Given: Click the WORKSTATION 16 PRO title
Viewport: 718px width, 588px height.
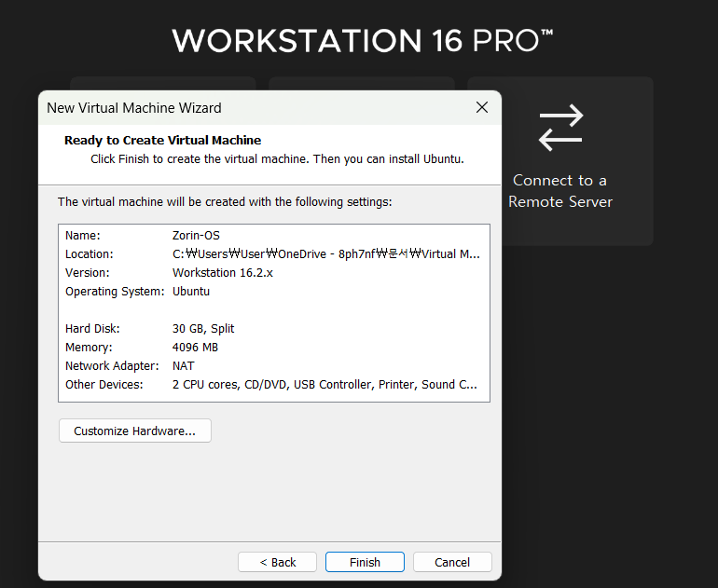Looking at the screenshot, I should (363, 40).
